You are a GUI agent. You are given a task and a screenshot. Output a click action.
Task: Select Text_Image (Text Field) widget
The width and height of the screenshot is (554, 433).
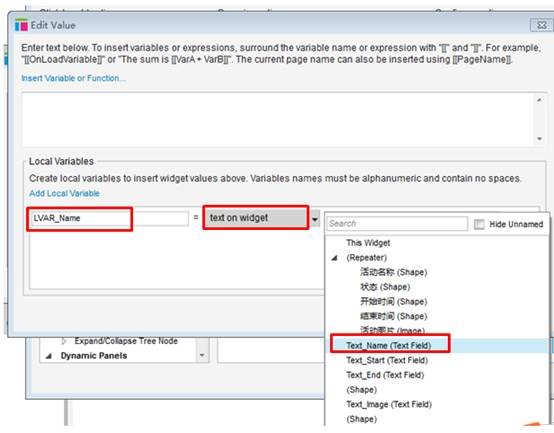[389, 404]
